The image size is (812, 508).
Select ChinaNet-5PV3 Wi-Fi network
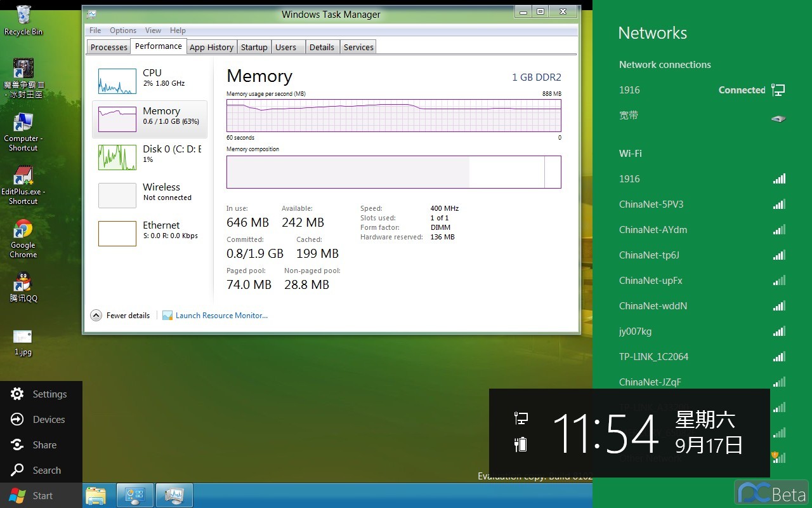point(702,204)
